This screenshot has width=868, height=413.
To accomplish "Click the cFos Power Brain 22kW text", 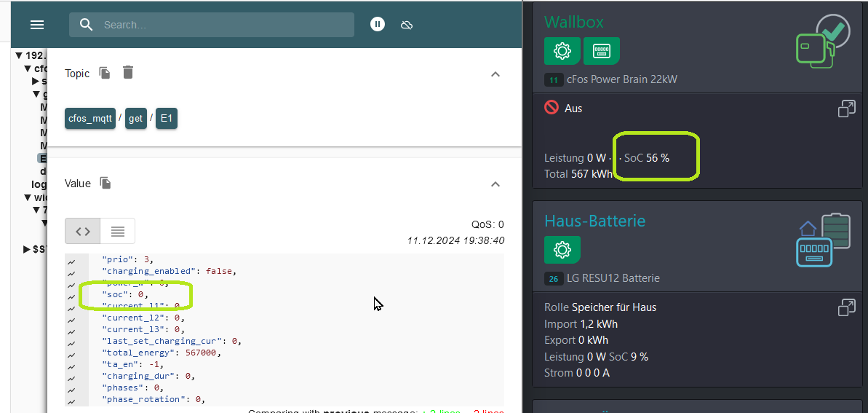I will click(621, 80).
